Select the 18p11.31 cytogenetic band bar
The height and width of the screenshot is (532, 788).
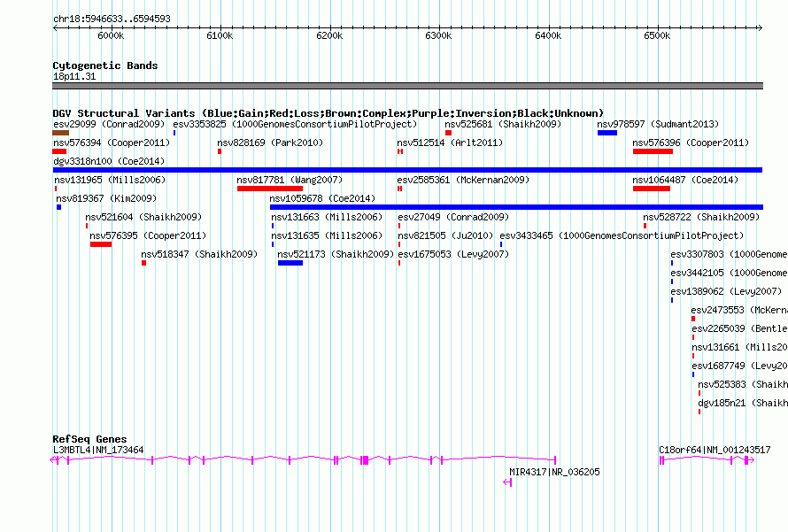[407, 86]
